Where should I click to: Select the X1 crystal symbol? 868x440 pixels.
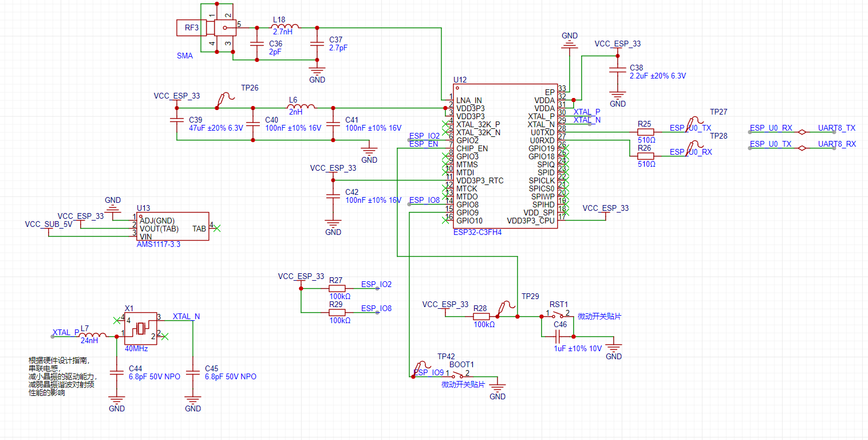coord(141,329)
